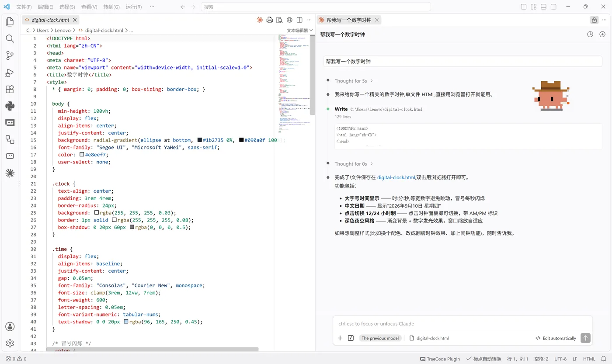Send message with arrow button
The height and width of the screenshot is (364, 612).
point(585,338)
